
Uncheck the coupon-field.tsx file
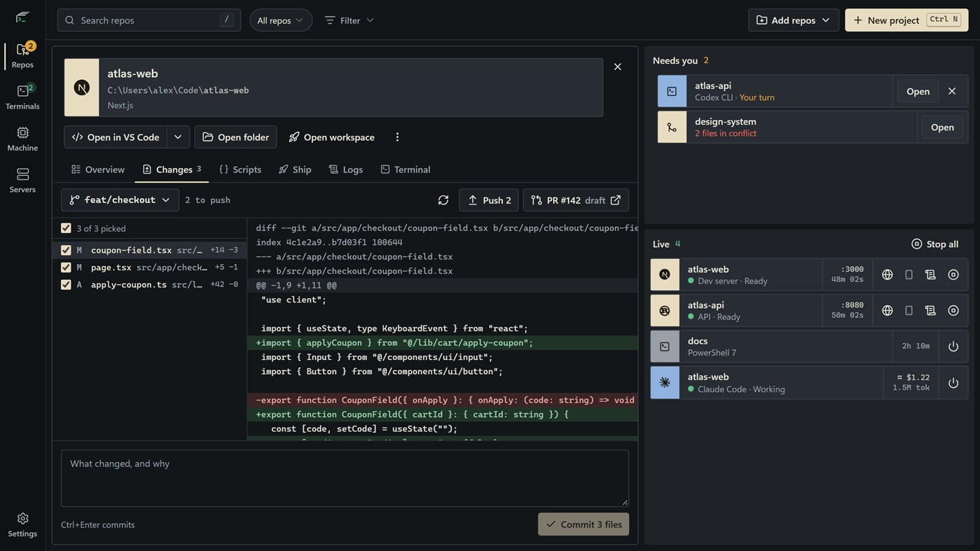coord(66,250)
